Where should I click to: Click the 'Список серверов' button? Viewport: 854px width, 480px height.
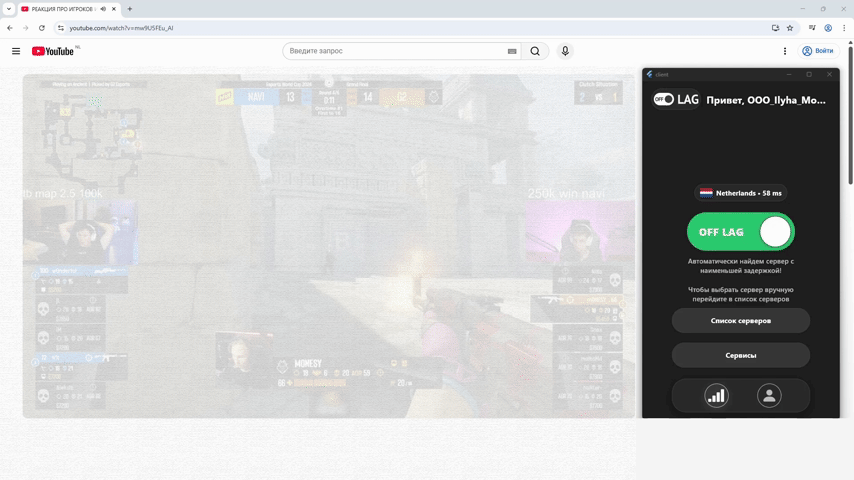741,321
